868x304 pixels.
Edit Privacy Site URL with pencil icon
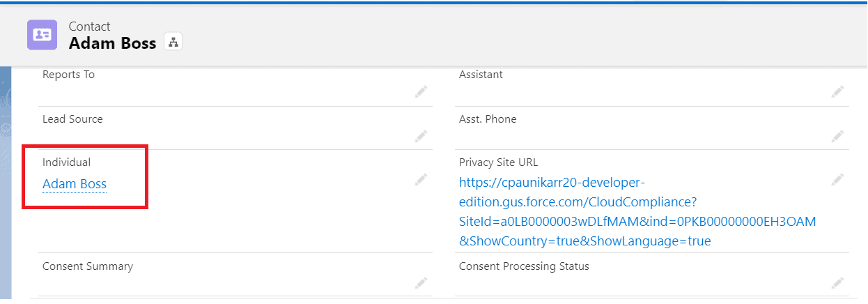[837, 180]
